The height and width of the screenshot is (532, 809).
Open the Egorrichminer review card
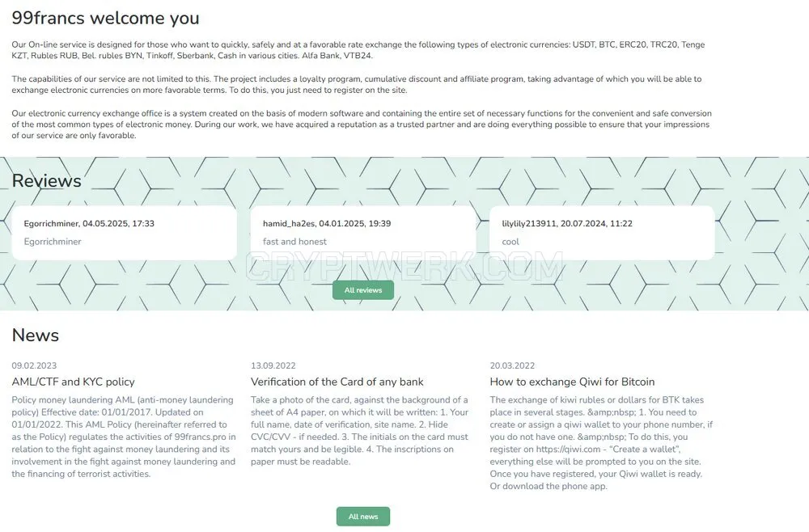125,233
